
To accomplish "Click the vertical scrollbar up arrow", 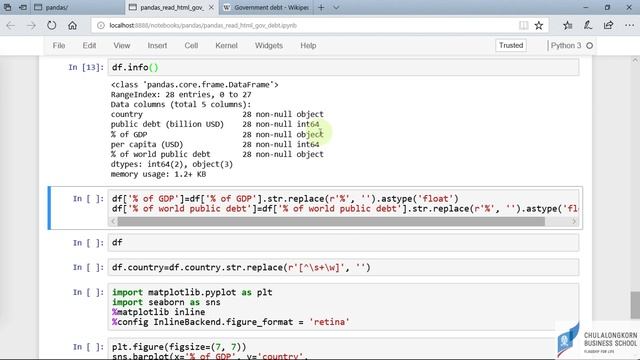I will pos(635,60).
